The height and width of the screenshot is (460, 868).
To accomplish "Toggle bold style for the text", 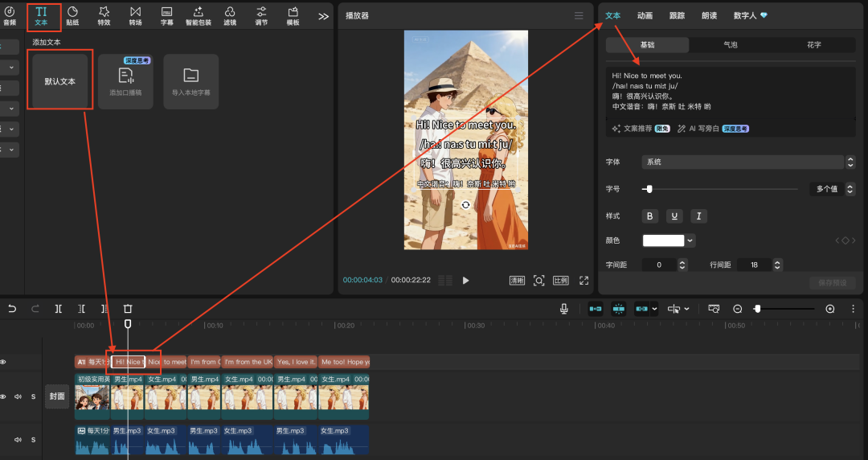I will [x=650, y=216].
